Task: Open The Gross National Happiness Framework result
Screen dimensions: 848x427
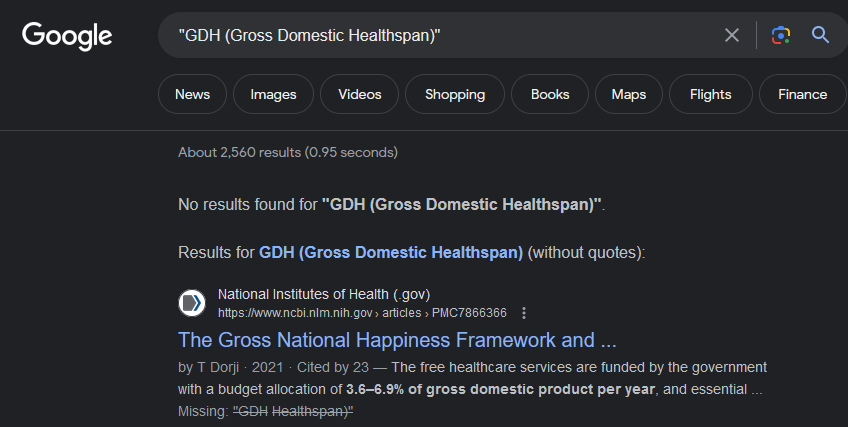Action: tap(397, 340)
